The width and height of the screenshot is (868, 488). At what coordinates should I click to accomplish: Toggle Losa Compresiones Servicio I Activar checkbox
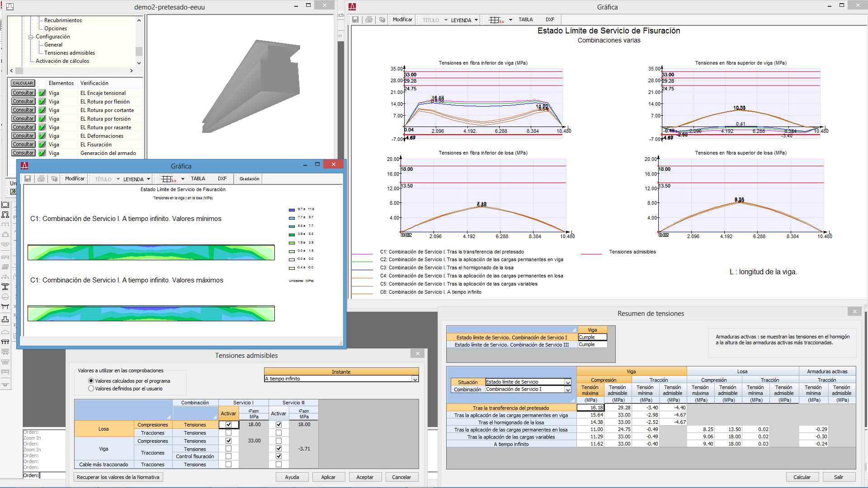coord(228,425)
